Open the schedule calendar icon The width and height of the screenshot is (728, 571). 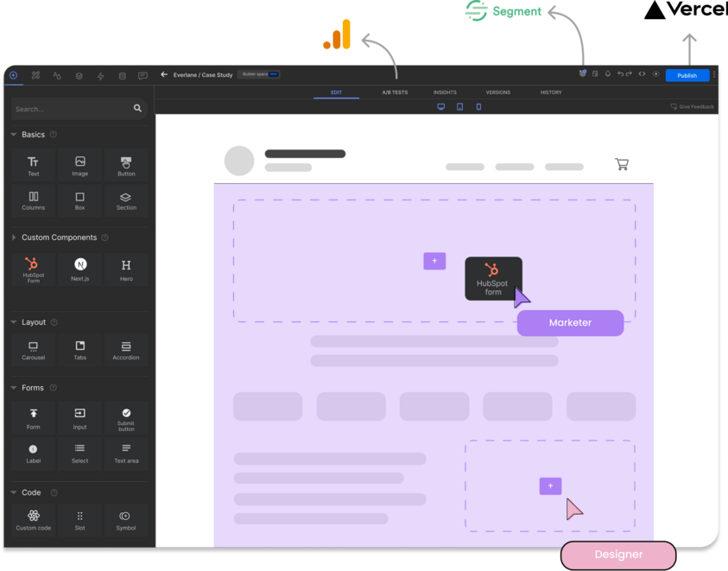click(595, 74)
